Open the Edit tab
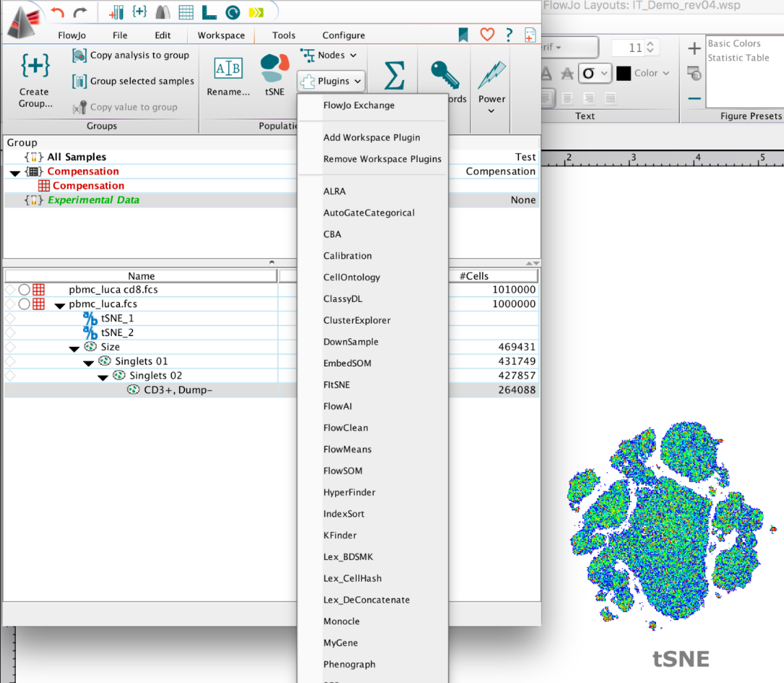Viewport: 784px width, 683px height. (x=163, y=35)
